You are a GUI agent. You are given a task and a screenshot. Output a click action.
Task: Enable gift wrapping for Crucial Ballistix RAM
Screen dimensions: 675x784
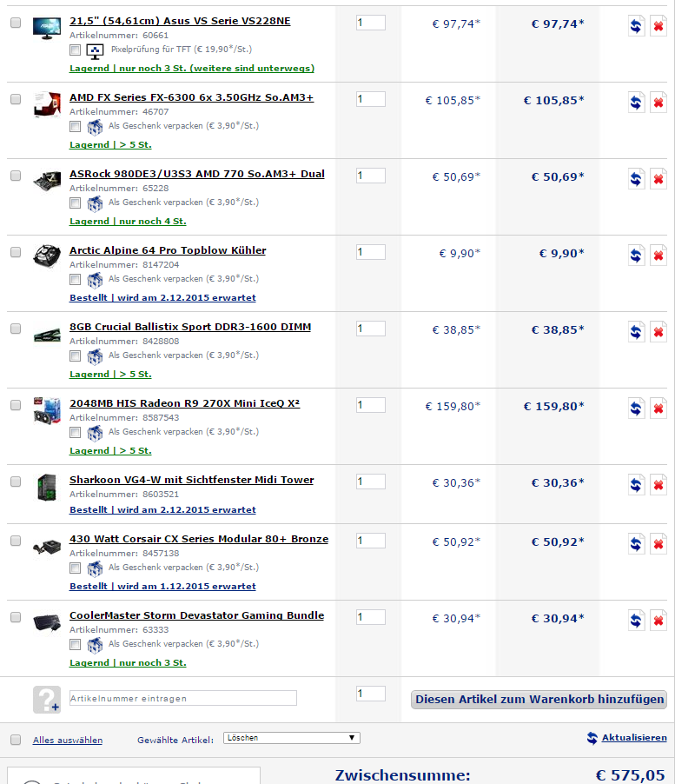(x=75, y=355)
